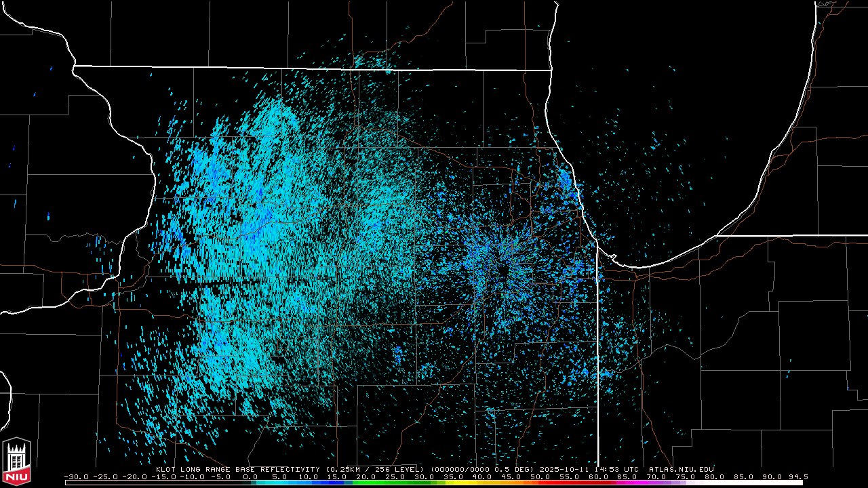Click the 94.5 value on the scale

(x=797, y=476)
